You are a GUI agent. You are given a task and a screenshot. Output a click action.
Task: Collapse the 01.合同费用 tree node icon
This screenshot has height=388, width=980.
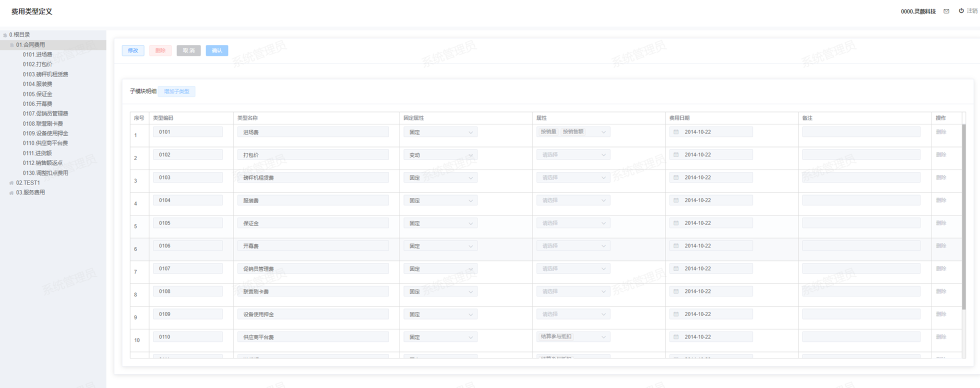pos(11,45)
